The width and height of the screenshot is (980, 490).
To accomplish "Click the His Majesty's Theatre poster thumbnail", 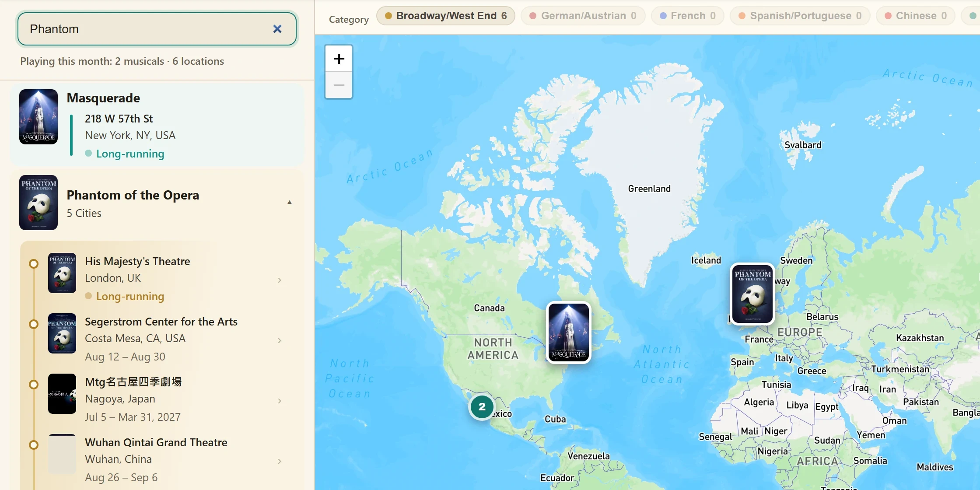I will pos(62,273).
